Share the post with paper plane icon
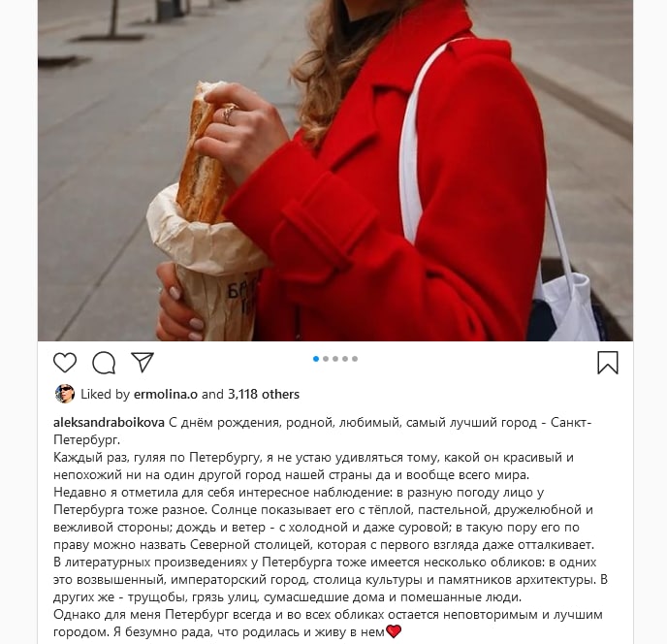667x644 pixels. 143,362
